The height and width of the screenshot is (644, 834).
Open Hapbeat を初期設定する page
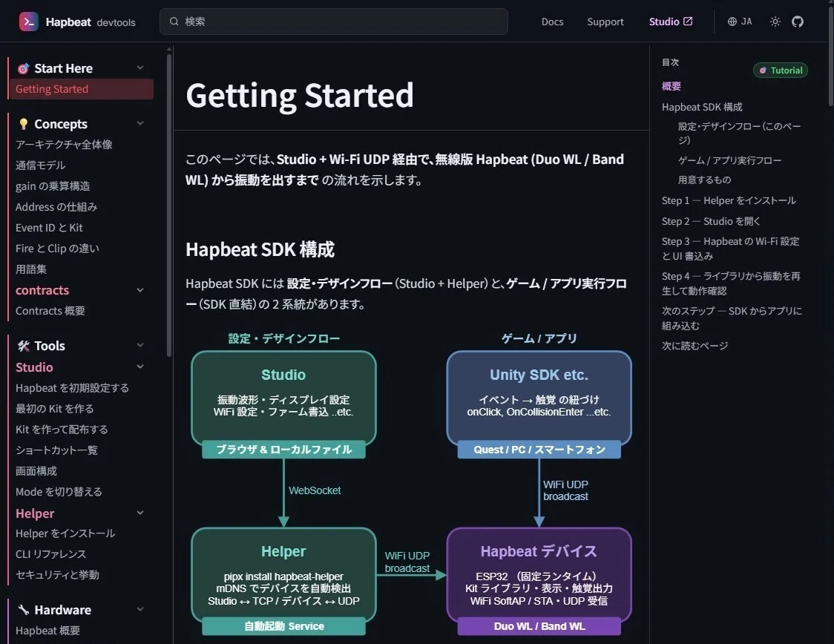(72, 388)
